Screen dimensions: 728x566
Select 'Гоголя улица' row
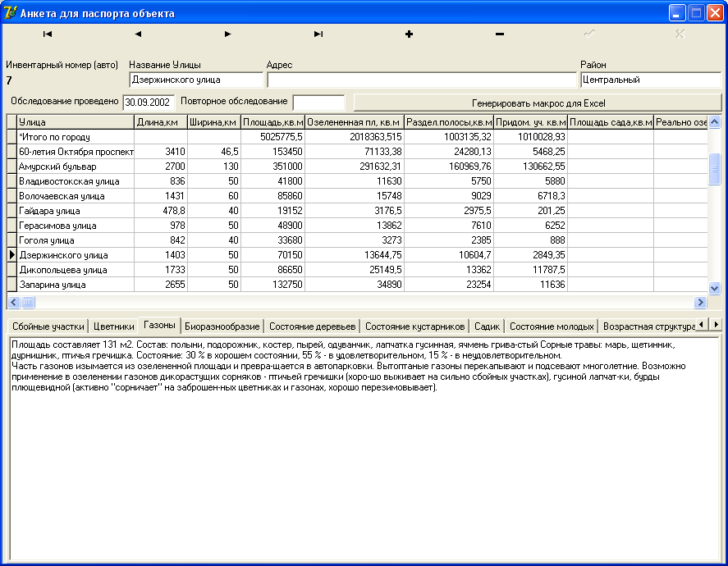tap(358, 240)
